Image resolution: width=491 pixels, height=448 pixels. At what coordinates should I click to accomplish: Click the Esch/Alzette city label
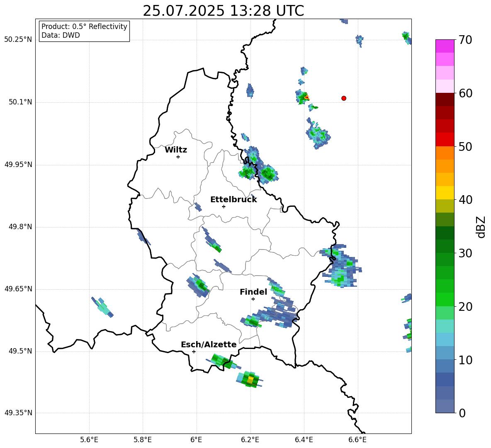point(209,344)
